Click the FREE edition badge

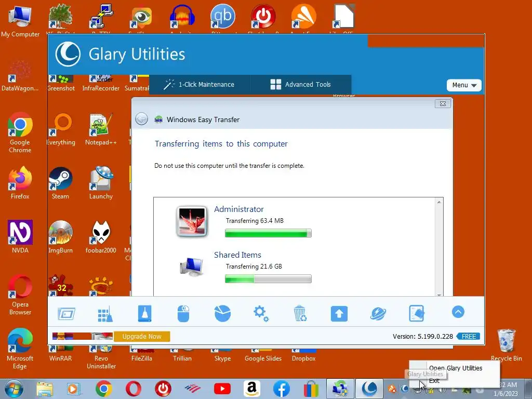(x=469, y=336)
